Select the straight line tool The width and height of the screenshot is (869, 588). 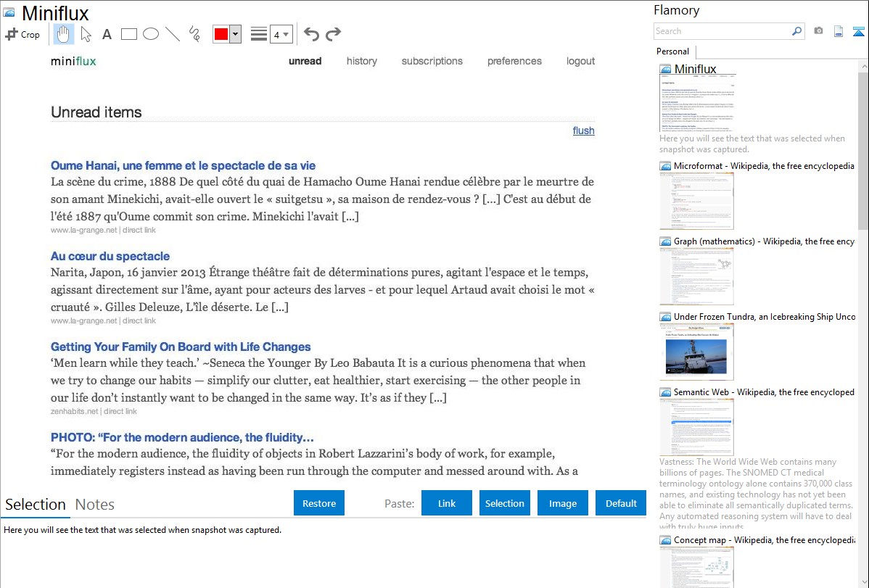click(173, 34)
